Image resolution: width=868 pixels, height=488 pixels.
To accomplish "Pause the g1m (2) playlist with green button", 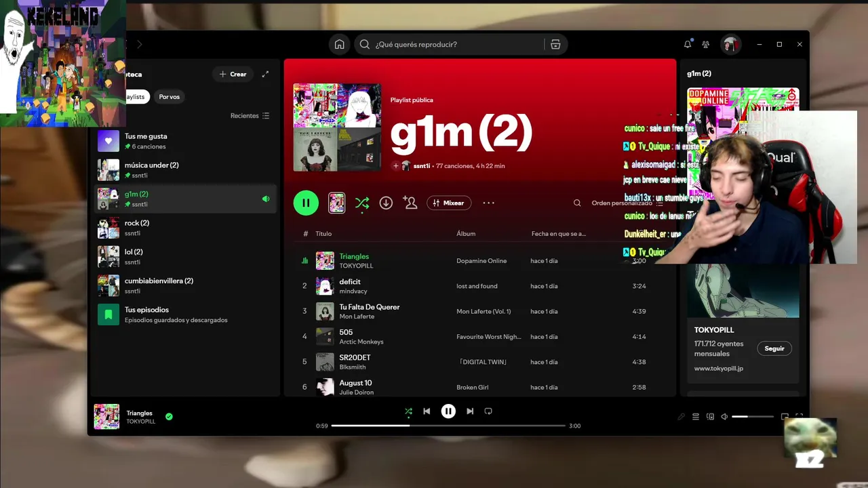I will (306, 203).
